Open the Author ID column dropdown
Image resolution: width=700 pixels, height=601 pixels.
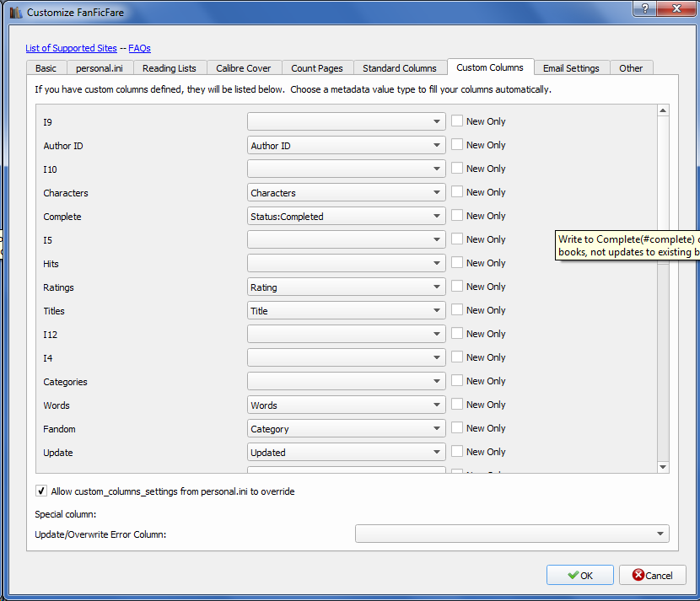click(347, 145)
